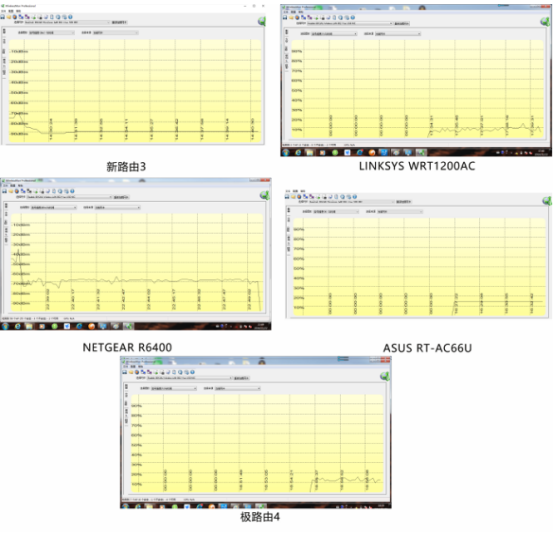Select the topmost vertical side tab in 新路由3 window

[x=4, y=31]
